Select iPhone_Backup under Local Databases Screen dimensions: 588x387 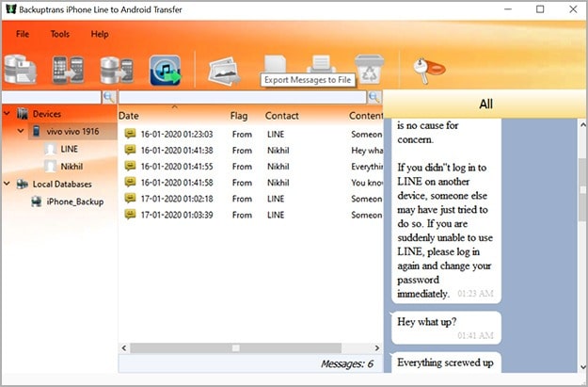(74, 202)
